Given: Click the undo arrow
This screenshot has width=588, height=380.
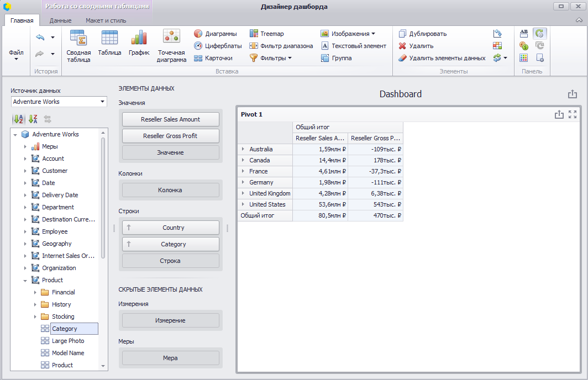Looking at the screenshot, I should pos(40,37).
